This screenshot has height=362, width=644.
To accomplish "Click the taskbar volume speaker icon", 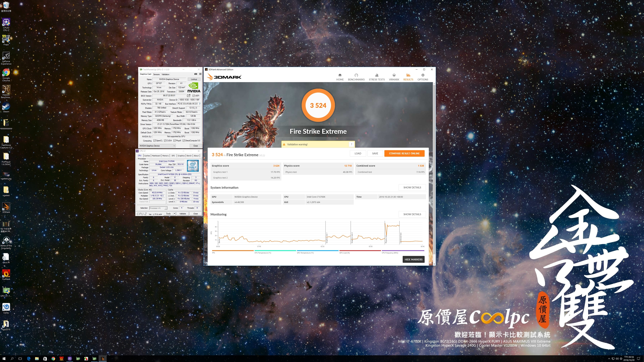I will [x=617, y=359].
